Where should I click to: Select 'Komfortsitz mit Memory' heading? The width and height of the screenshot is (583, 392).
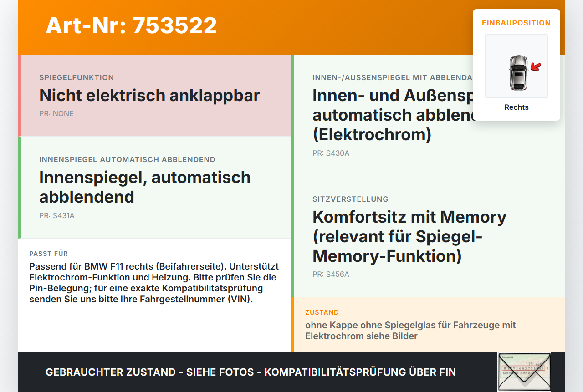click(409, 217)
